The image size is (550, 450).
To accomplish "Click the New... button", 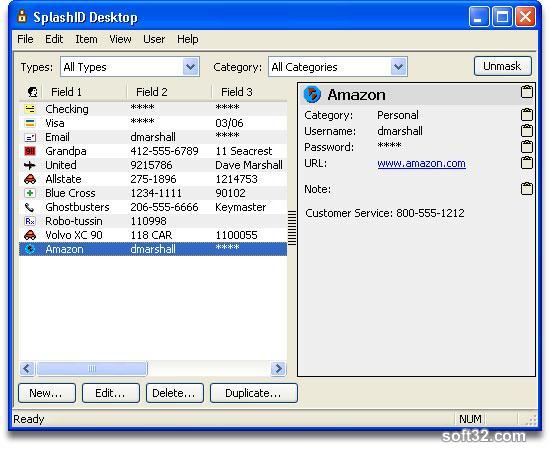I will [x=47, y=393].
